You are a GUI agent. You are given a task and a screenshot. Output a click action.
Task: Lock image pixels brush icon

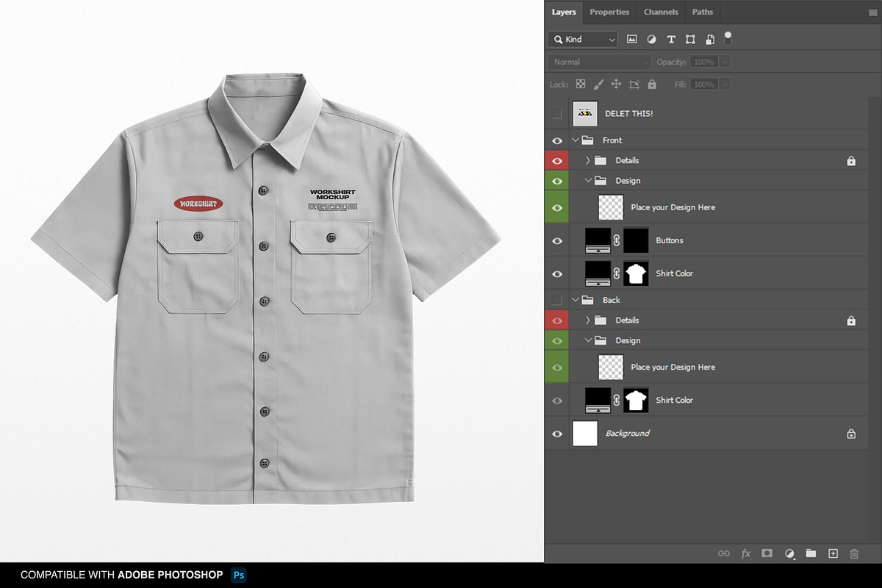(x=598, y=85)
